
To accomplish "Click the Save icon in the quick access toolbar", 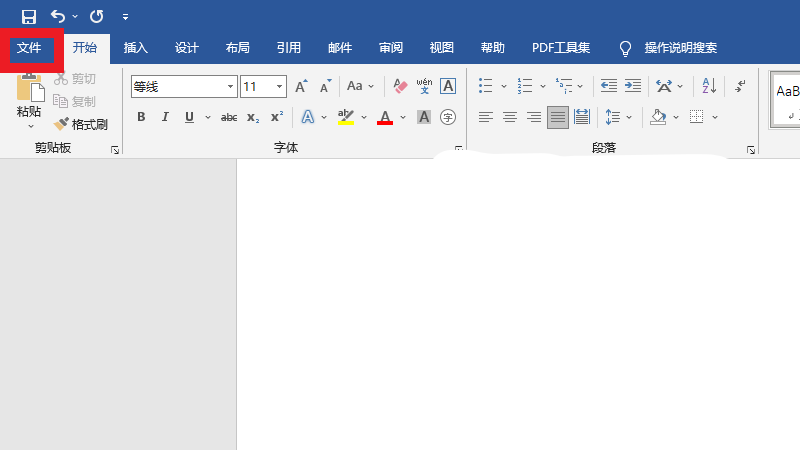I will tap(28, 17).
